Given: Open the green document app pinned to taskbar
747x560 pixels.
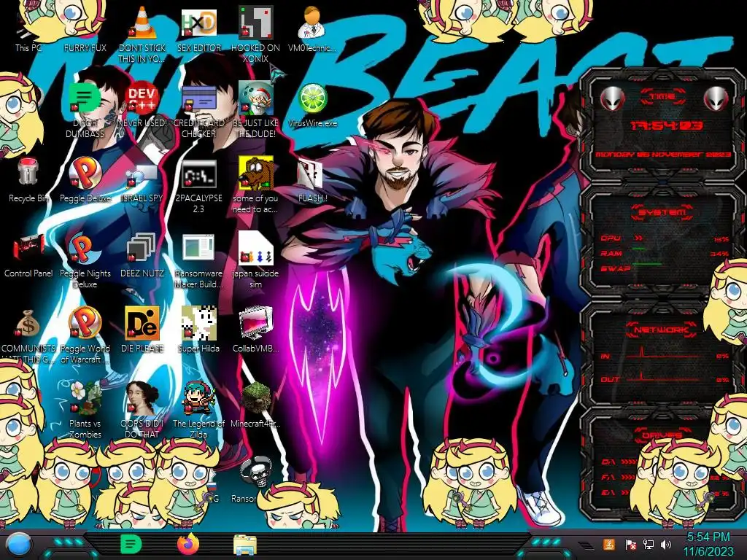Looking at the screenshot, I should pos(131,544).
